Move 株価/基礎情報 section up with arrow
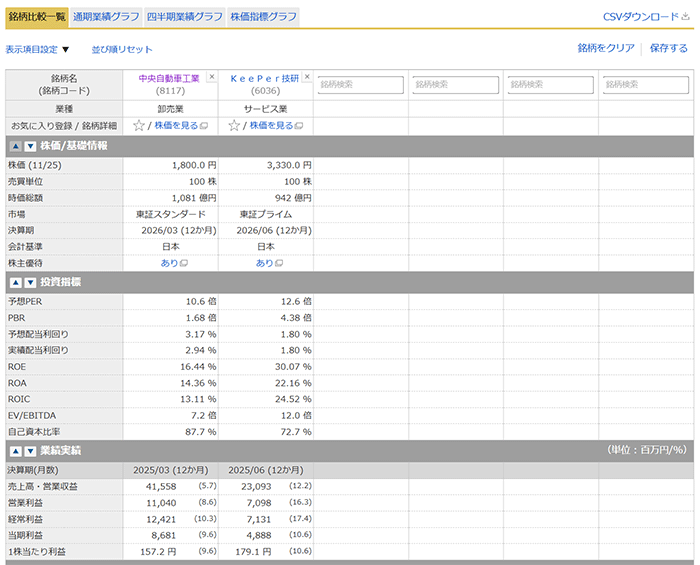Viewport: 700px width, 565px height. (x=16, y=146)
